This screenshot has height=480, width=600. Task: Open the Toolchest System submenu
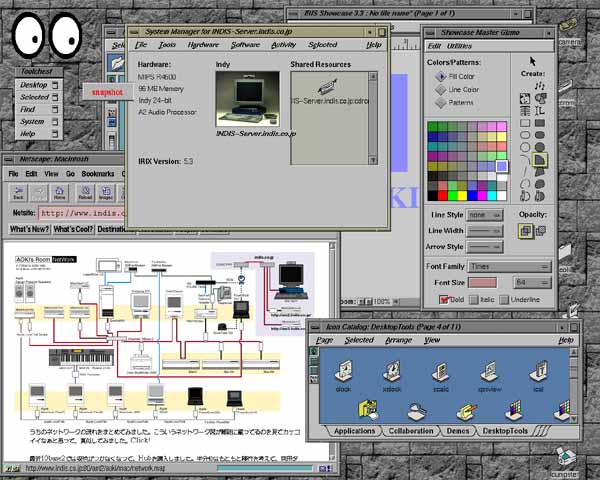(x=39, y=122)
